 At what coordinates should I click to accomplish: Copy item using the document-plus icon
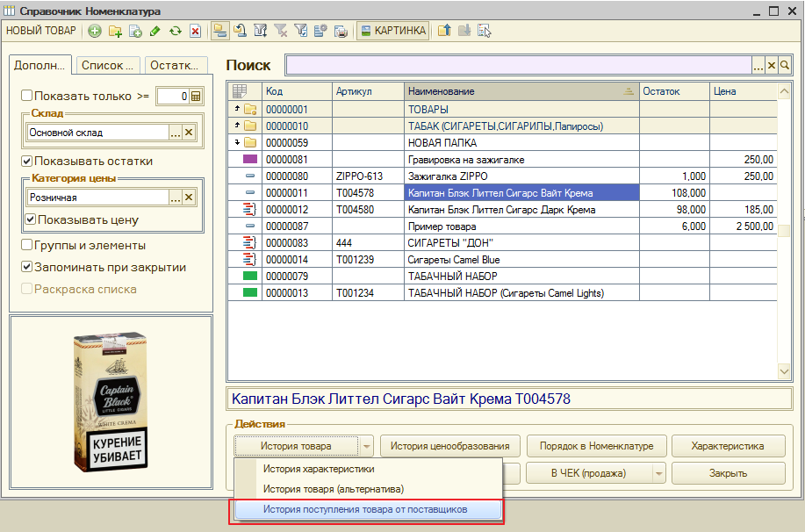pos(135,32)
